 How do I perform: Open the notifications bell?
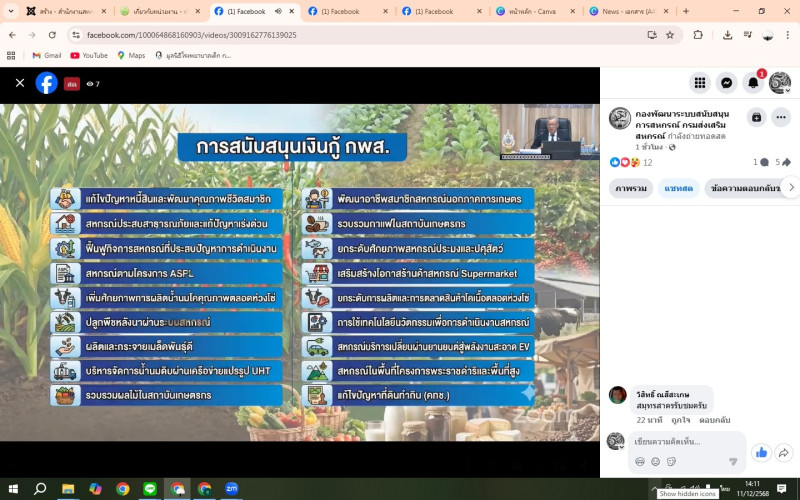tap(753, 83)
